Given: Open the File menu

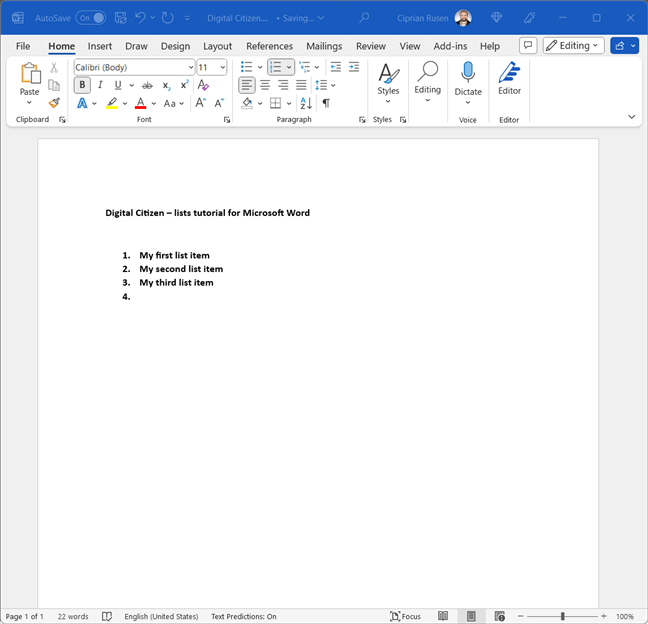Looking at the screenshot, I should 23,46.
